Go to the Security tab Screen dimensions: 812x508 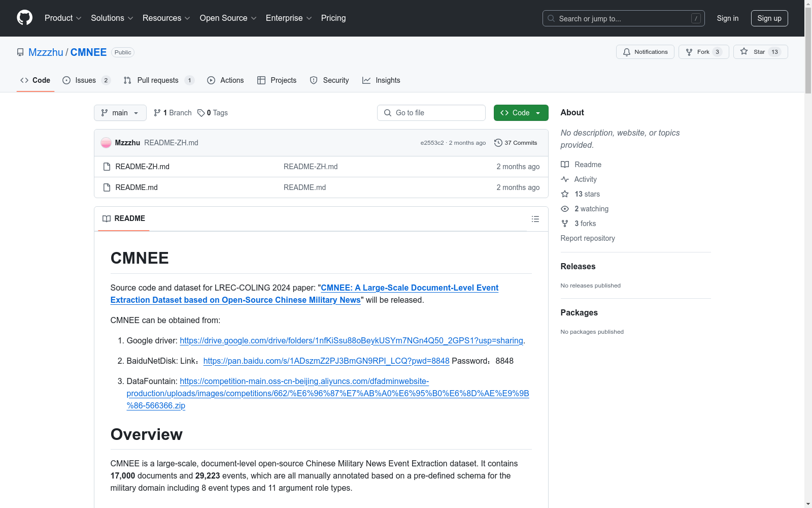pos(329,80)
